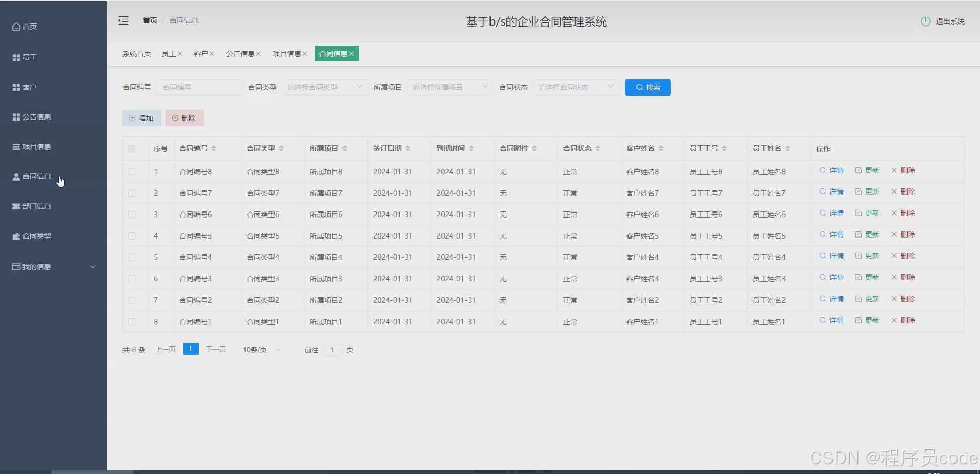This screenshot has width=980, height=474.
Task: Switch to the 系统首页 tab
Action: [136, 53]
